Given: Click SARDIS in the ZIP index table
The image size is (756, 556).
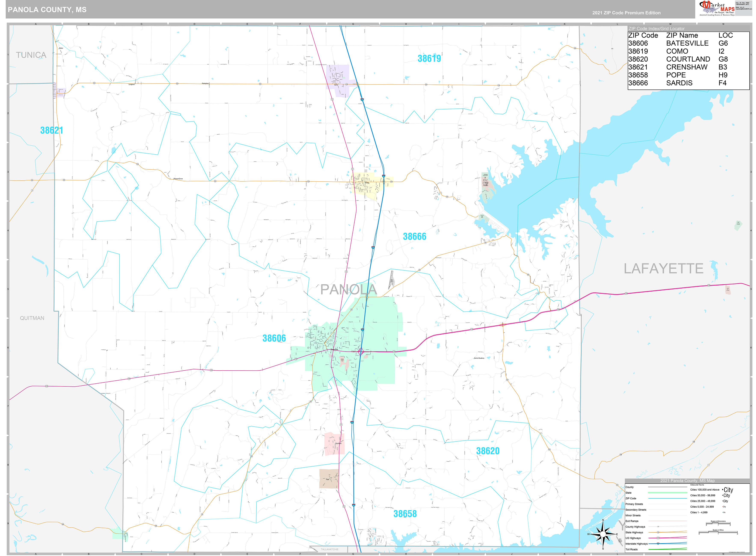Looking at the screenshot, I should 679,83.
